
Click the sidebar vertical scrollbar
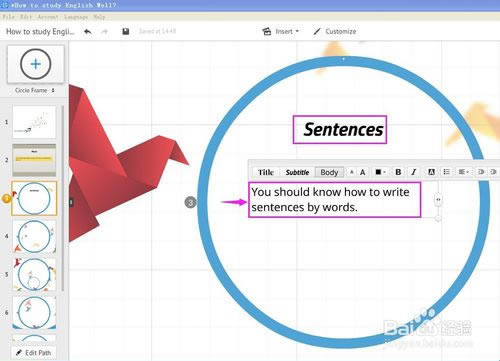coord(62,198)
